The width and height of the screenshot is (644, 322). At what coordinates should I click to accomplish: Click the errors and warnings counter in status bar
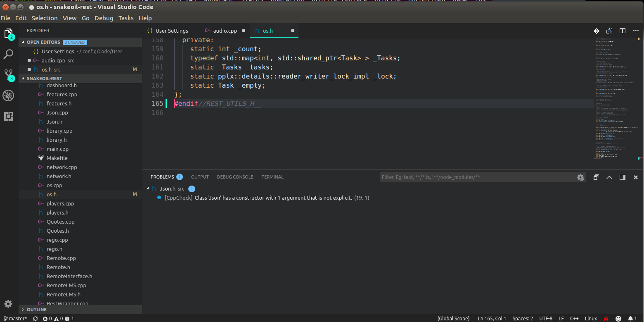pyautogui.click(x=58, y=319)
